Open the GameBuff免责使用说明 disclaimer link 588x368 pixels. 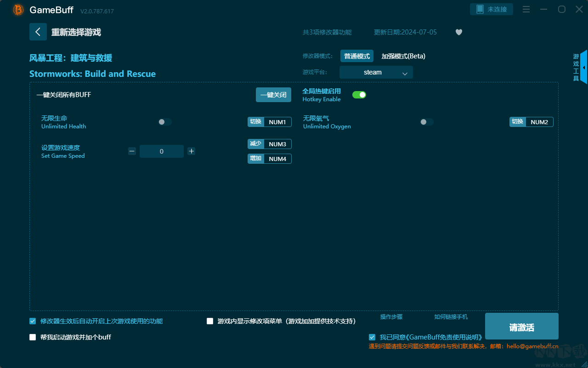[444, 337]
